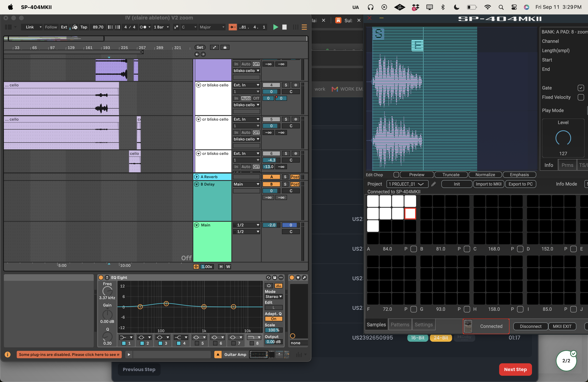Toggle Post button on A Reverb return
This screenshot has height=382, width=588.
point(295,177)
